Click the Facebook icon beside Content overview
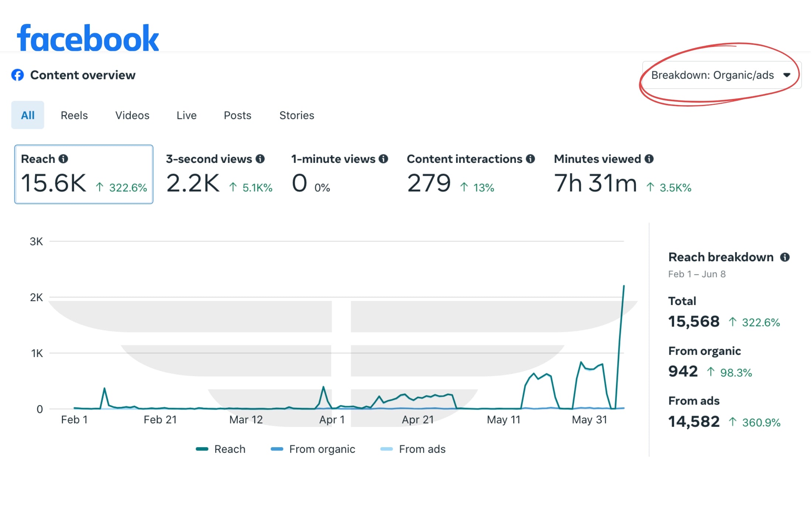812x517 pixels. [x=17, y=75]
